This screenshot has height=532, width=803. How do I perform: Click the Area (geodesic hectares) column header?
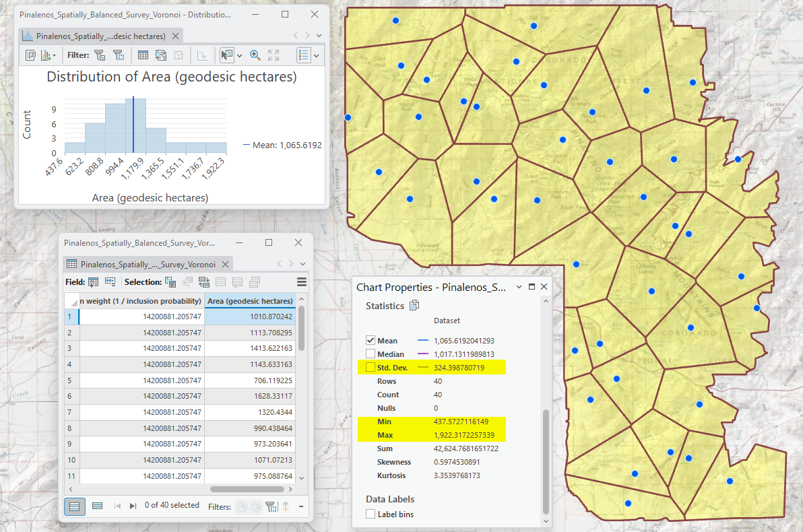tap(250, 301)
